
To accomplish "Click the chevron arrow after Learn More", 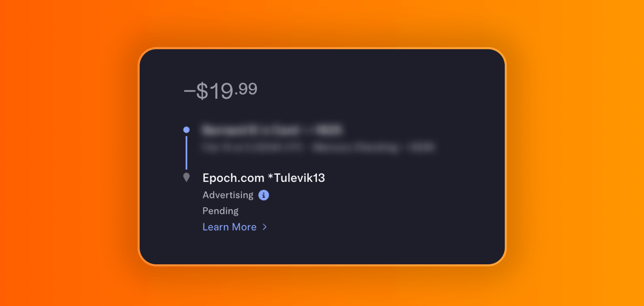I will pyautogui.click(x=265, y=227).
